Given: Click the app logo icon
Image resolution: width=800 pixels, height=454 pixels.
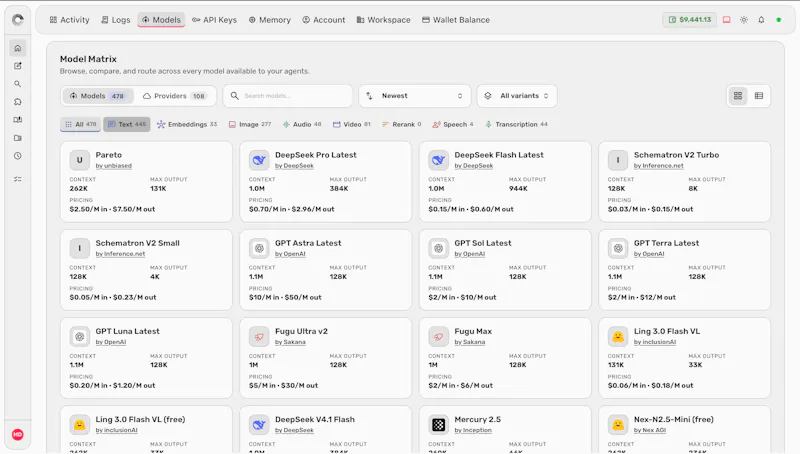Looking at the screenshot, I should 18,20.
